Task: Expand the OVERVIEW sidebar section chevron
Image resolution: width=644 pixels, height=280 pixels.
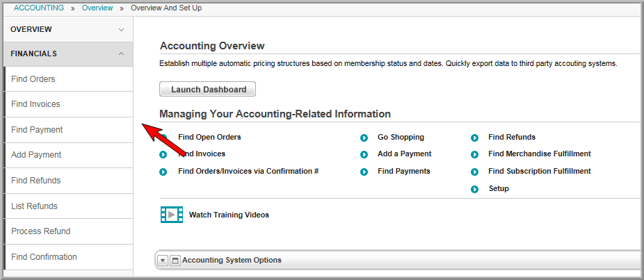Action: click(121, 30)
